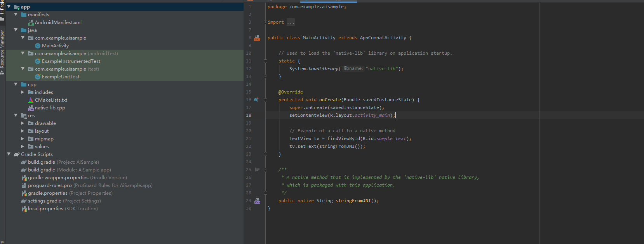Click the sample_text id reference
644x244 pixels.
pos(391,138)
